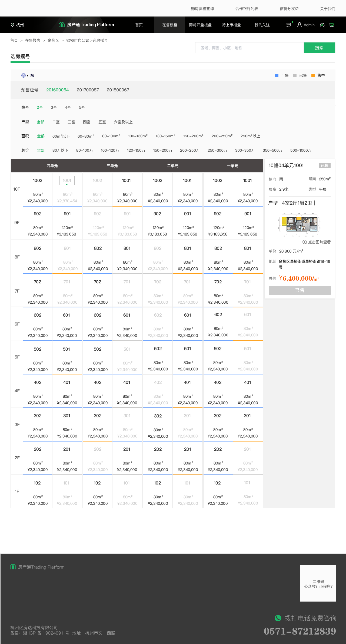The width and height of the screenshot is (346, 644).
Task: Click the floor plan thumbnail image
Action: point(300,225)
